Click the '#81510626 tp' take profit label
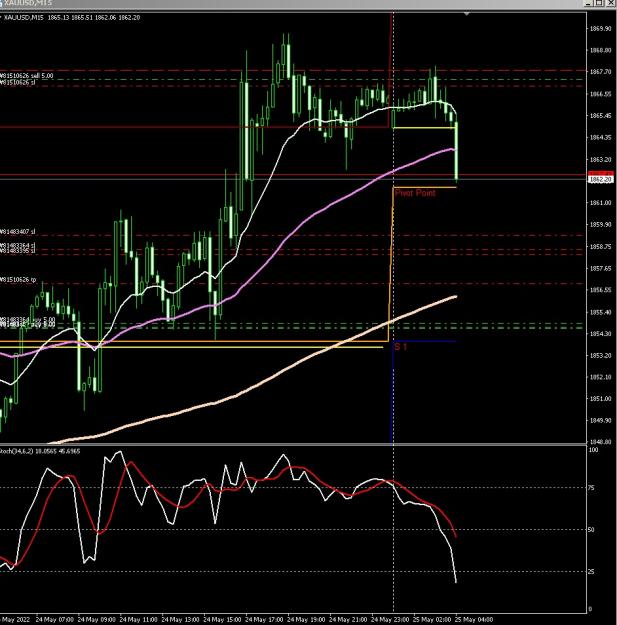Screen dimensions: 617x625 pyautogui.click(x=18, y=280)
